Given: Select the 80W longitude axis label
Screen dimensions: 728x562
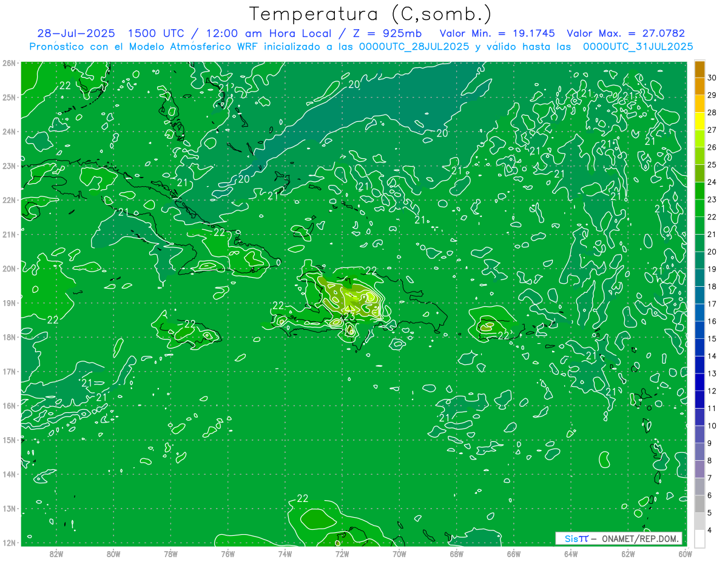Looking at the screenshot, I should (113, 553).
